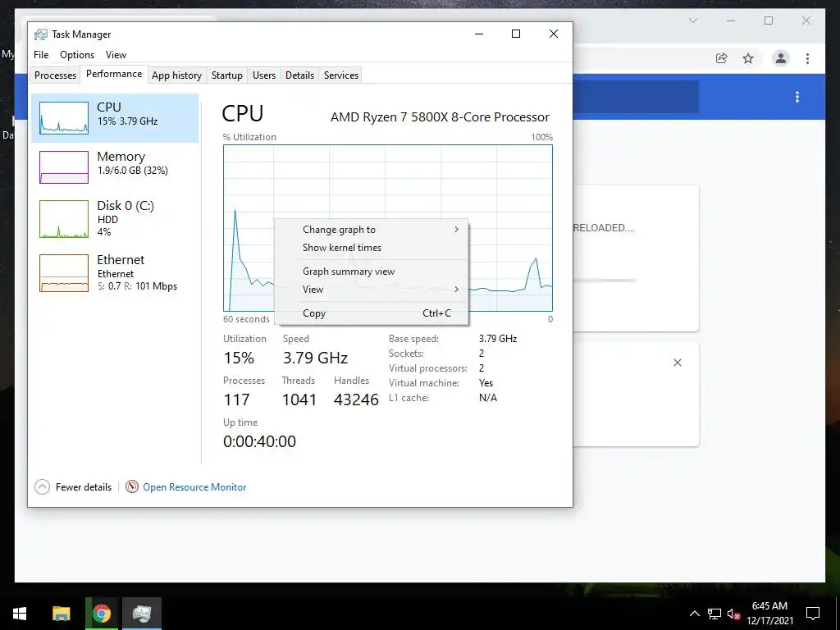The height and width of the screenshot is (630, 840).
Task: Click the Resource Monitor gauge icon
Action: 132,486
